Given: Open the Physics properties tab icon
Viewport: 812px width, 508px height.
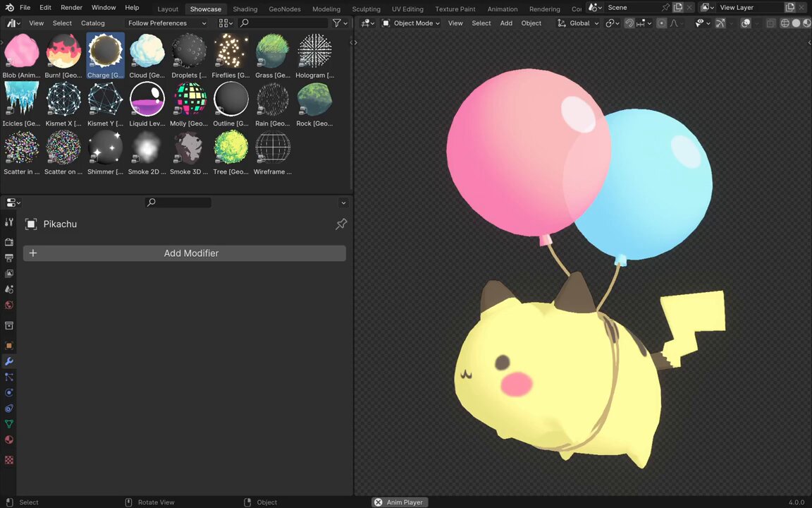Looking at the screenshot, I should click(x=8, y=392).
